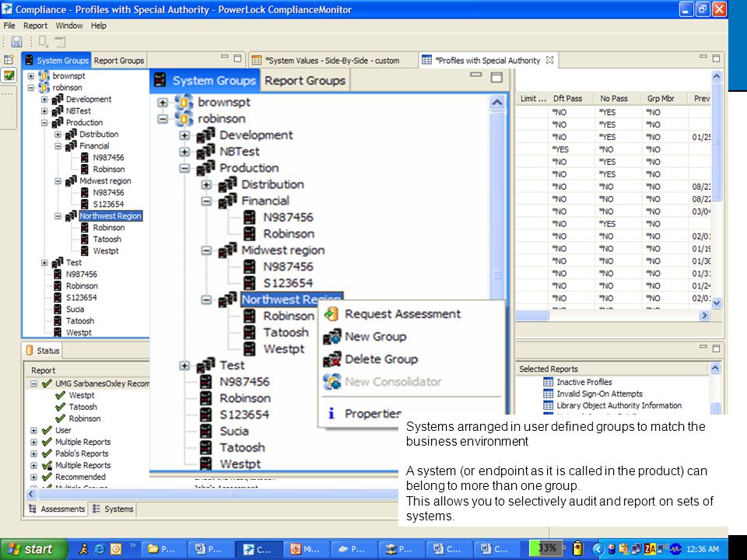Click the Delete Group menu icon
The width and height of the screenshot is (747, 560).
coord(332,359)
